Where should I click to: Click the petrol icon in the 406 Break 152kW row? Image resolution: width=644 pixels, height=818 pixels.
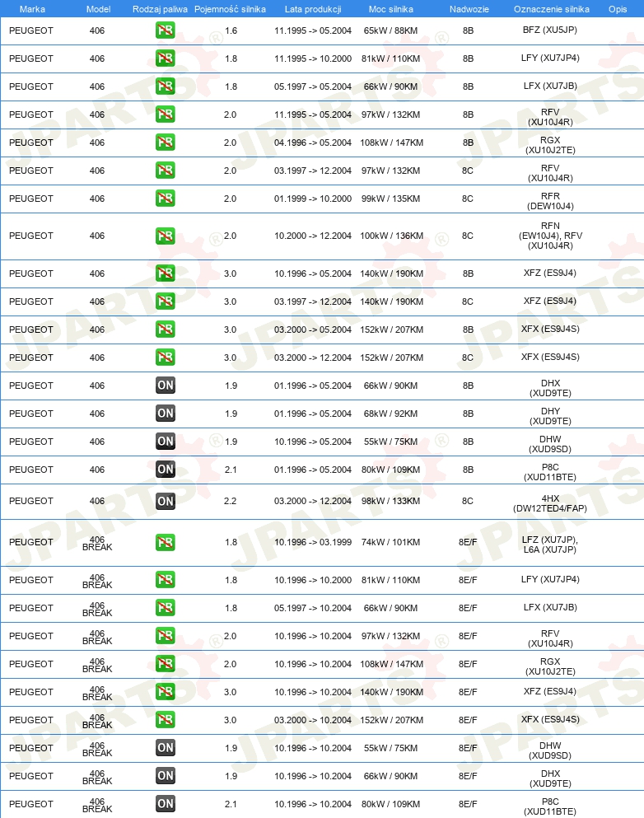166,720
